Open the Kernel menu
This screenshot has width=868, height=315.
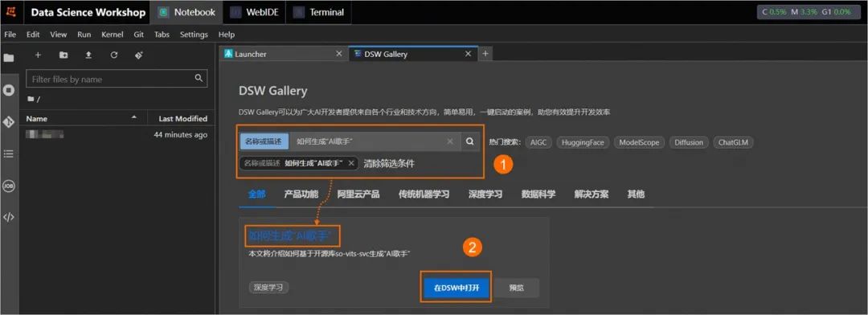pos(113,35)
